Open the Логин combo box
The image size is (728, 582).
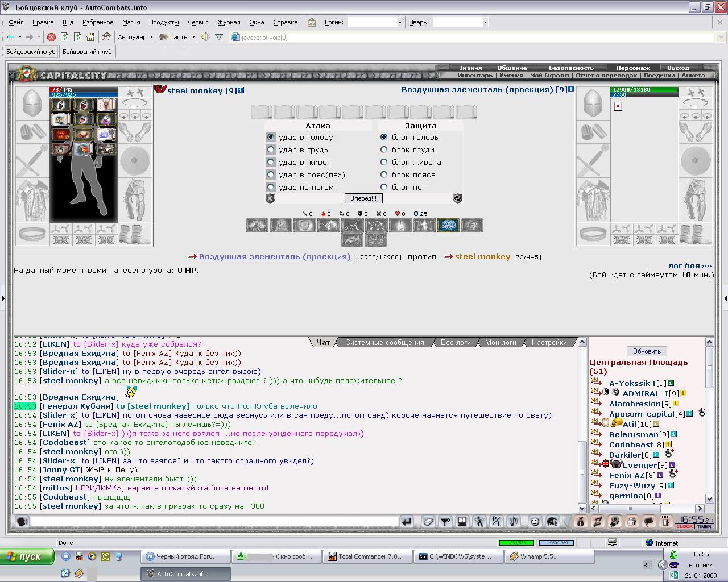coord(375,22)
